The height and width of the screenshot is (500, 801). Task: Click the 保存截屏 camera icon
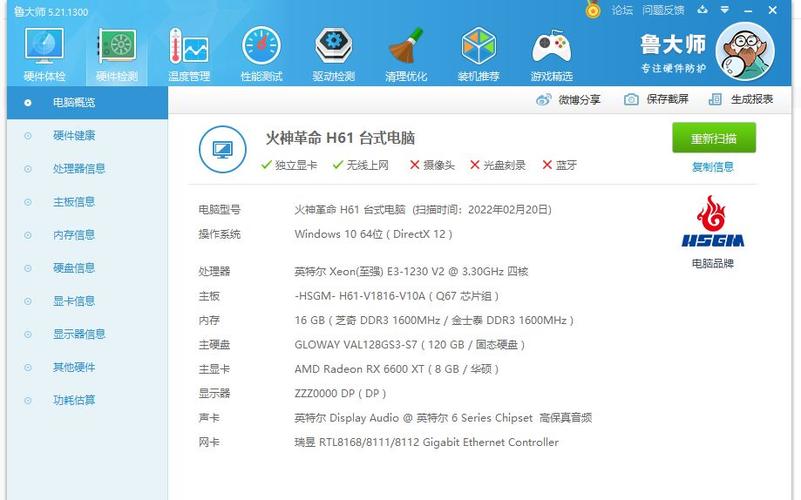[x=631, y=100]
